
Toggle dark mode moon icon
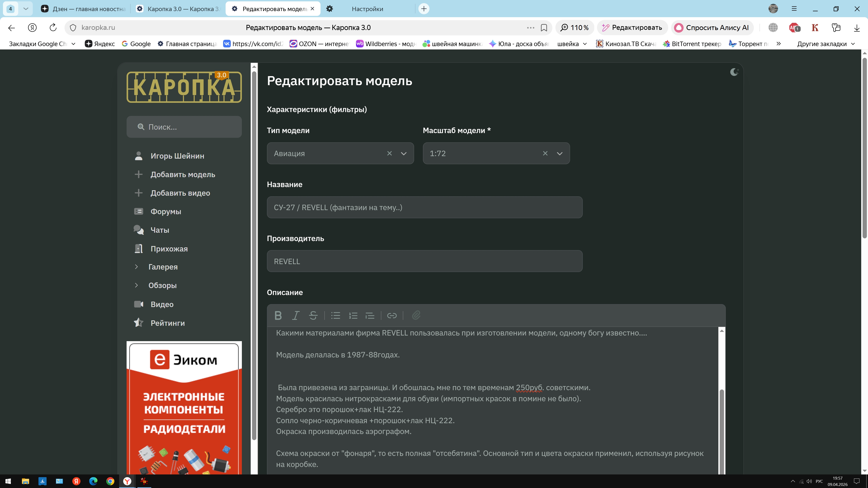pyautogui.click(x=734, y=72)
